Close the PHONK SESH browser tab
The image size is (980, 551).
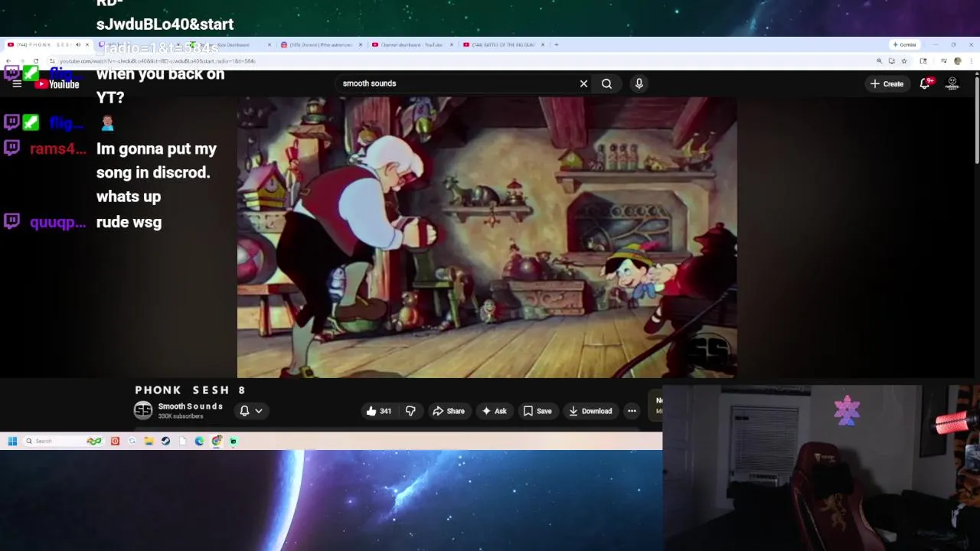[x=87, y=44]
